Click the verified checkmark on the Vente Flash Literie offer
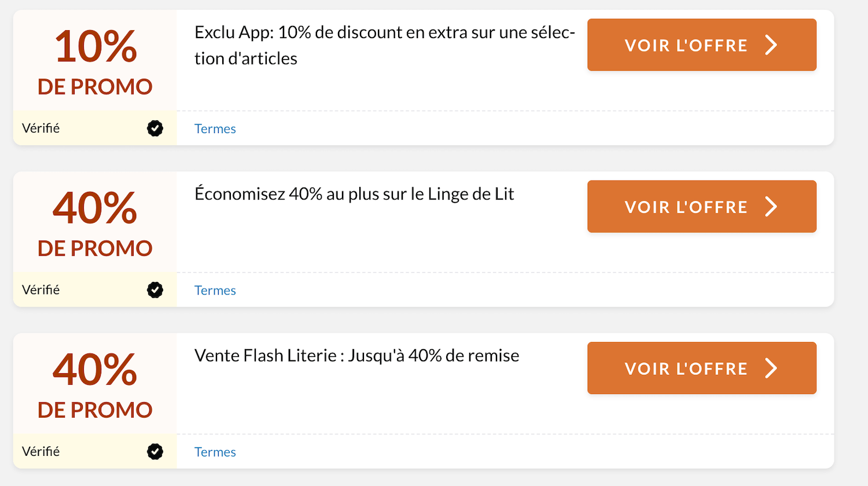This screenshot has width=868, height=486. pos(155,451)
